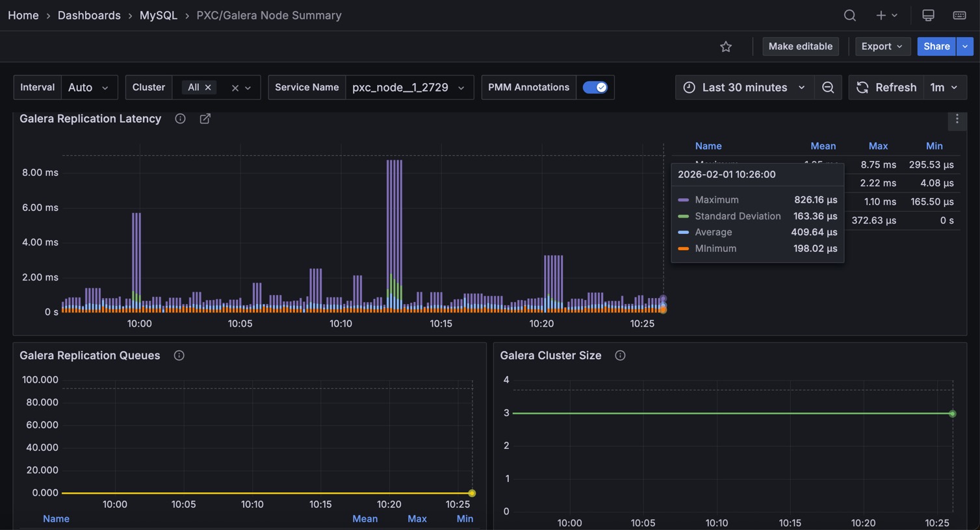Toggle the PMM Annotations switch
Viewport: 980px width, 530px height.
(595, 87)
